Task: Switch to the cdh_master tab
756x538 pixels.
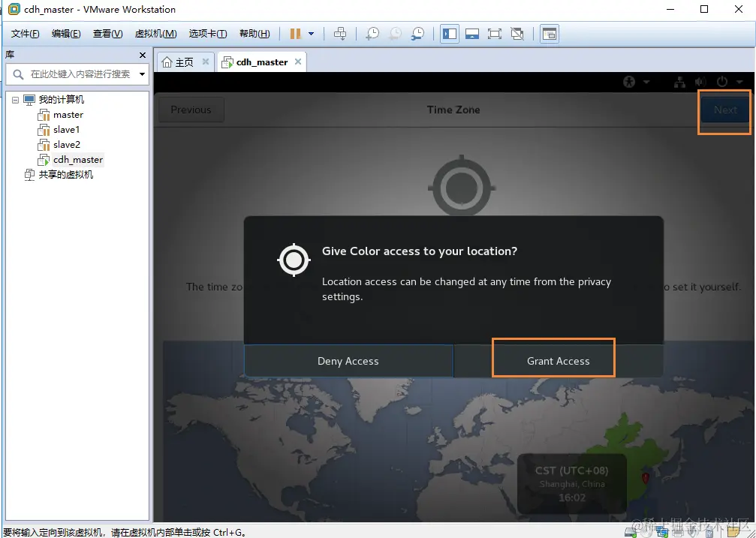Action: [262, 62]
